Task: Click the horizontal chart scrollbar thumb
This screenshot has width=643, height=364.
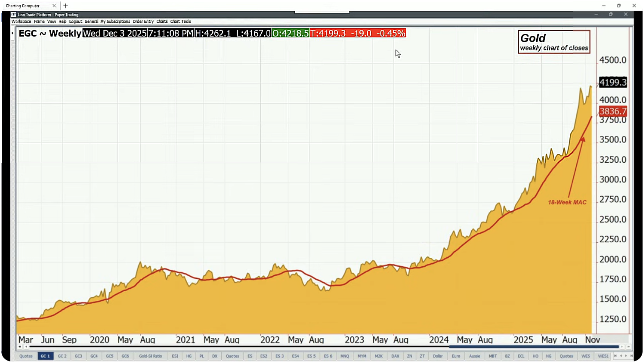Action: coord(534,347)
